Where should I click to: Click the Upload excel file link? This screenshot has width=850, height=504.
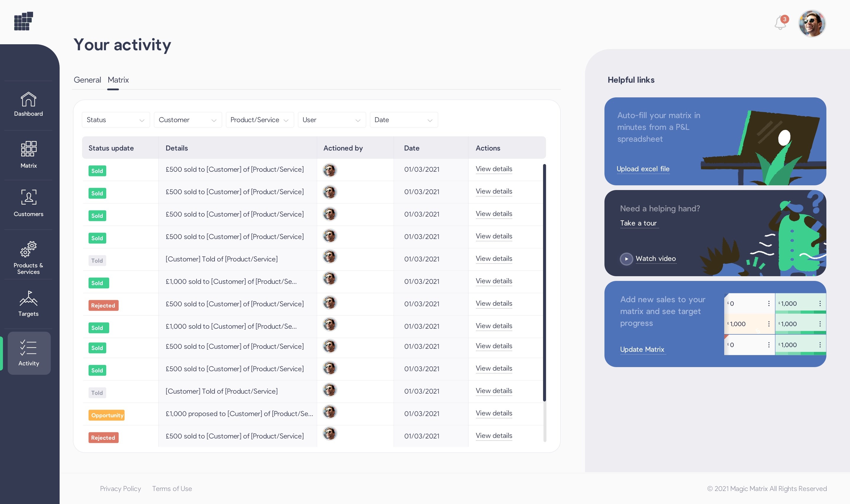click(x=643, y=169)
